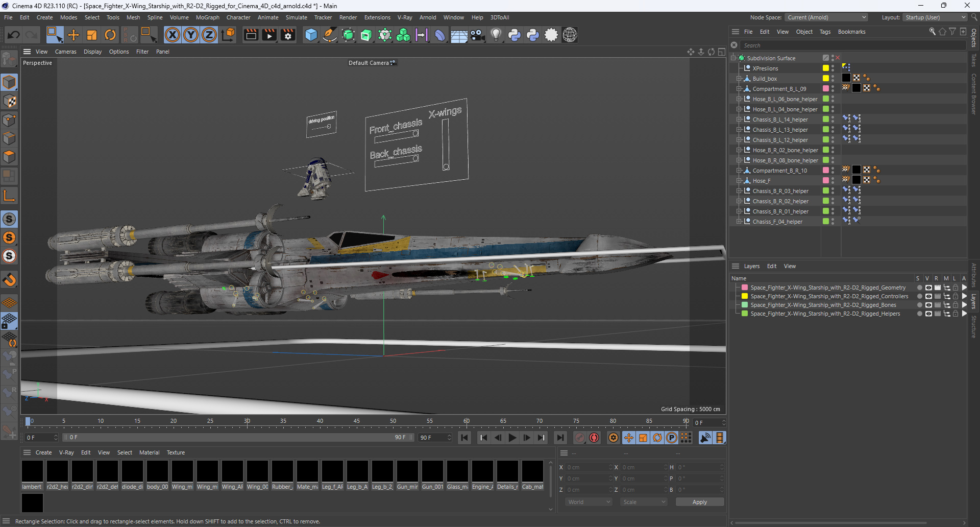
Task: Open Layout Startup dropdown
Action: (935, 17)
